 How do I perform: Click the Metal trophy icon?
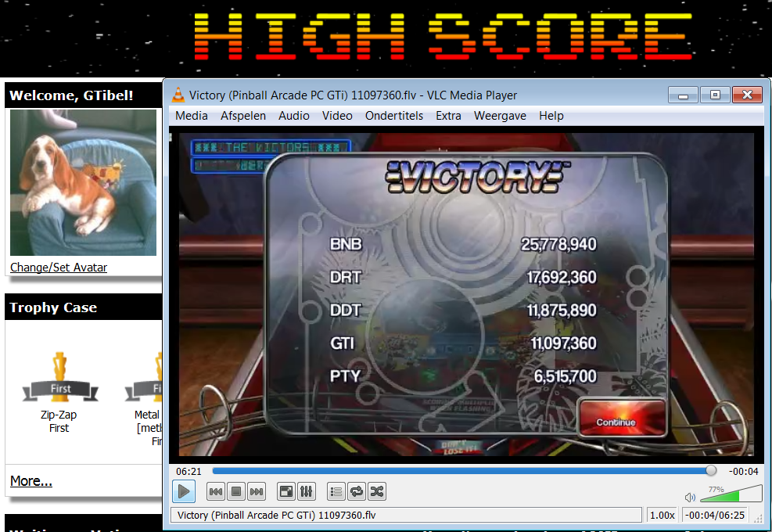point(144,377)
